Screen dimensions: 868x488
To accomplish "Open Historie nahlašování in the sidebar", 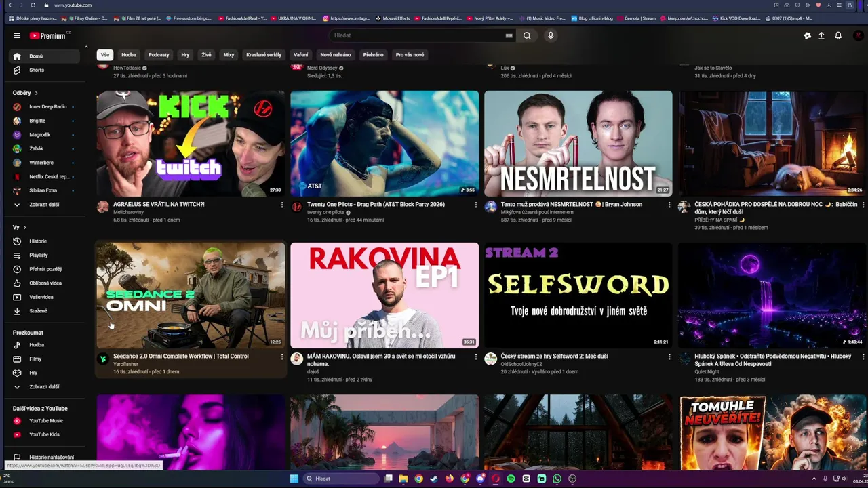I will point(45,457).
